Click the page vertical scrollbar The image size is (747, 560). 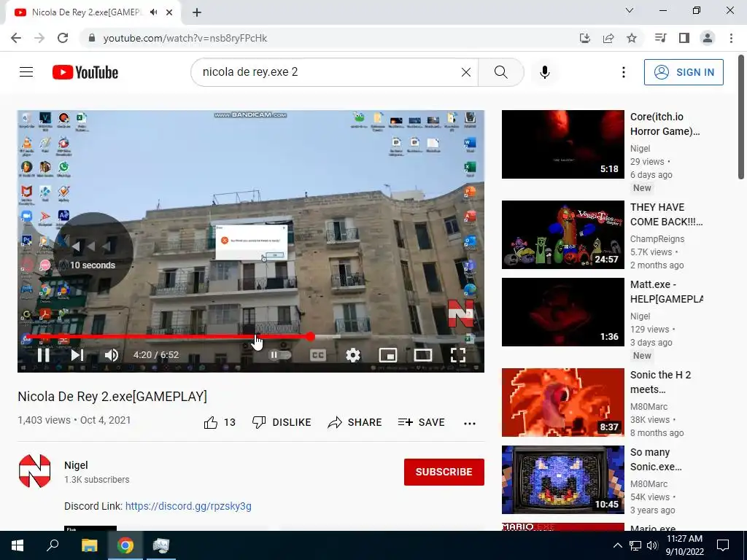741,117
